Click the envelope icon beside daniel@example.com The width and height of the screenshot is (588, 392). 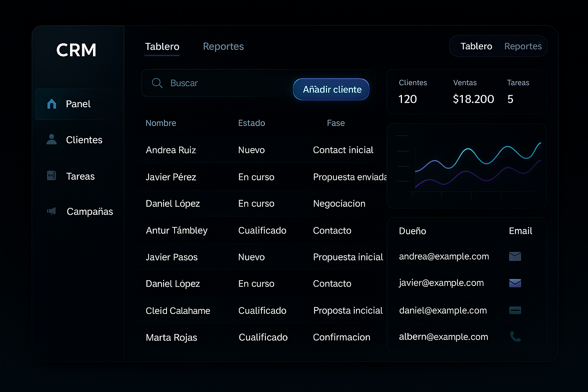[x=515, y=310]
